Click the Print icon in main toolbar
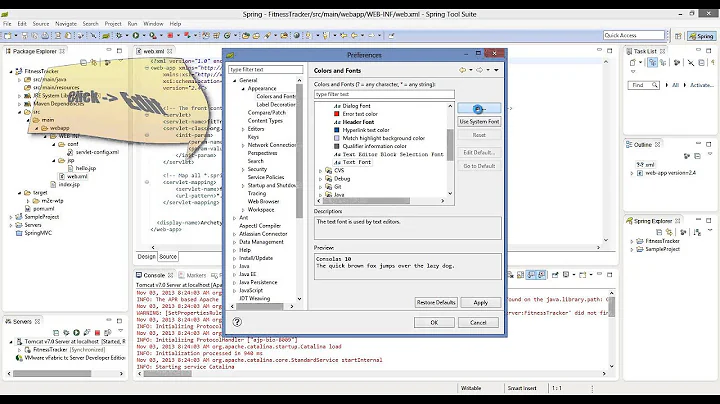This screenshot has width=720, height=404. 45,35
